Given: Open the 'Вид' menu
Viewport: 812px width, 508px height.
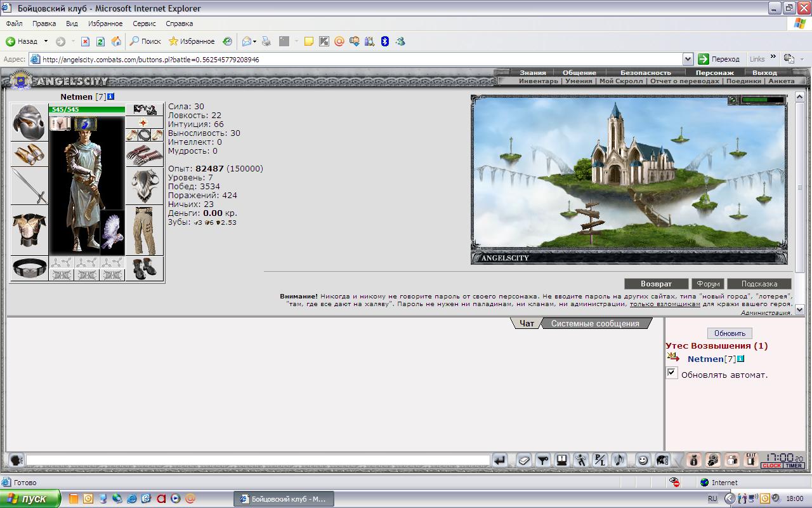Looking at the screenshot, I should pos(72,23).
